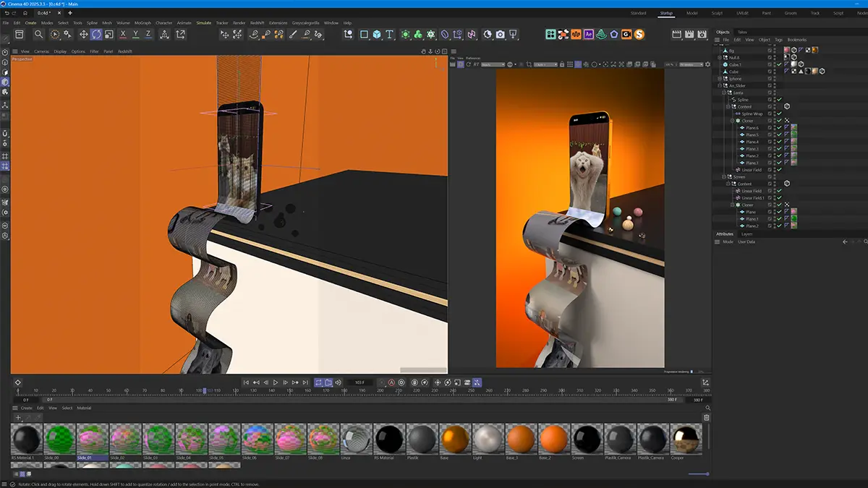Screen dimensions: 868x488
Task: Toggle Y axis lock
Action: [136, 34]
